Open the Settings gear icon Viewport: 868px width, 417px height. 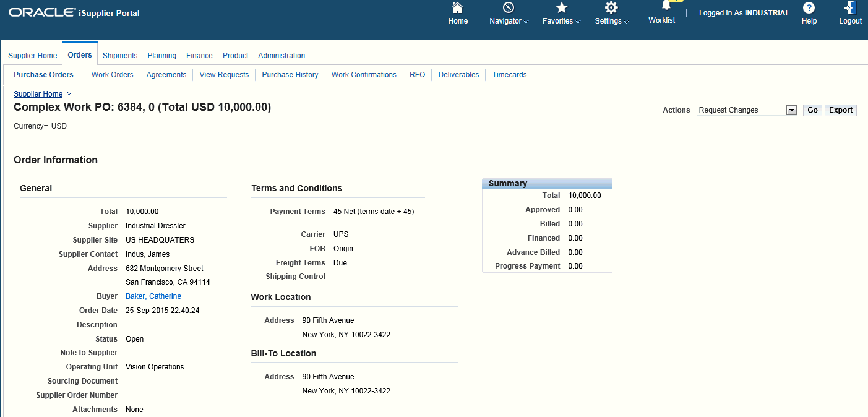611,7
